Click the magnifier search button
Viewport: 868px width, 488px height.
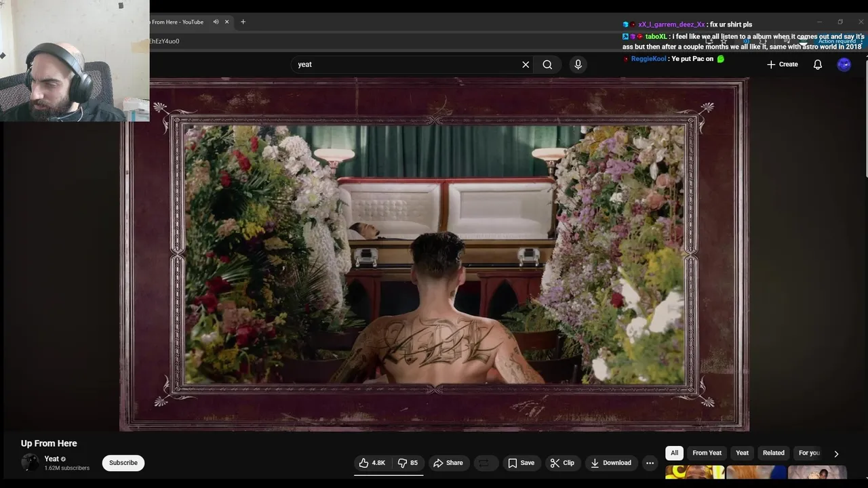(x=547, y=64)
